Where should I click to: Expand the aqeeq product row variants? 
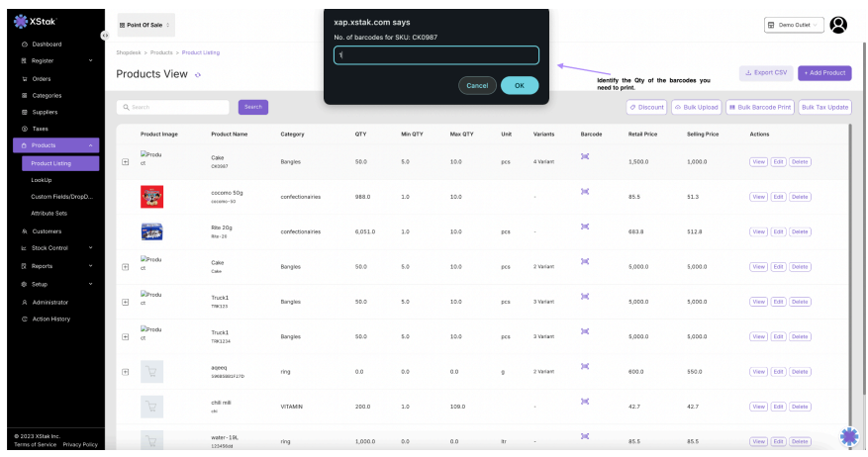pyautogui.click(x=125, y=372)
